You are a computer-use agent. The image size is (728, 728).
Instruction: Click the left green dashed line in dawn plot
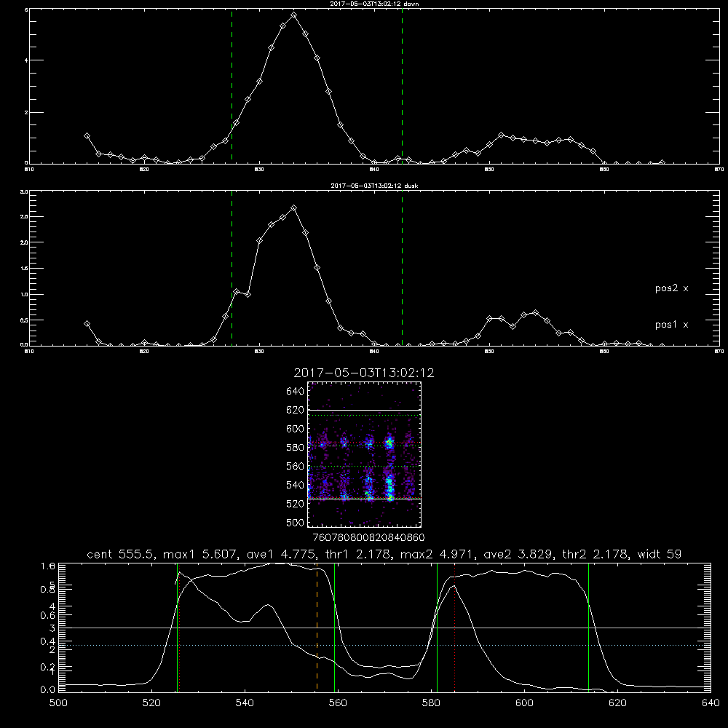[232, 87]
